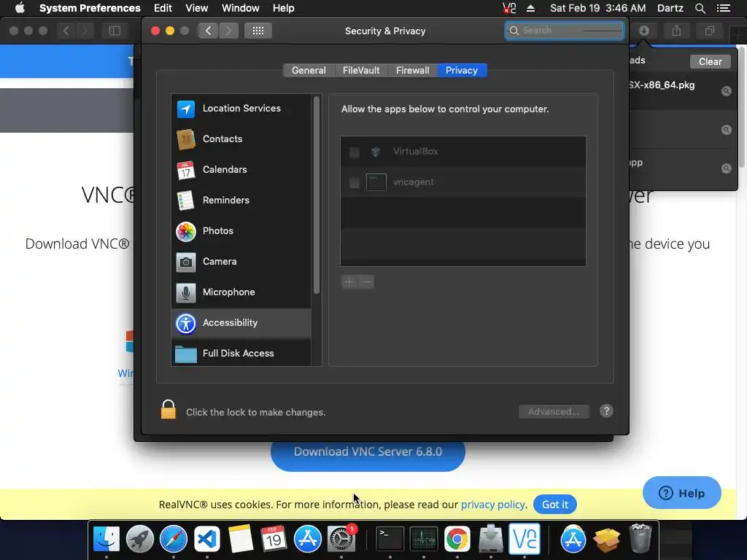Clear the Safari downloads list

point(710,61)
